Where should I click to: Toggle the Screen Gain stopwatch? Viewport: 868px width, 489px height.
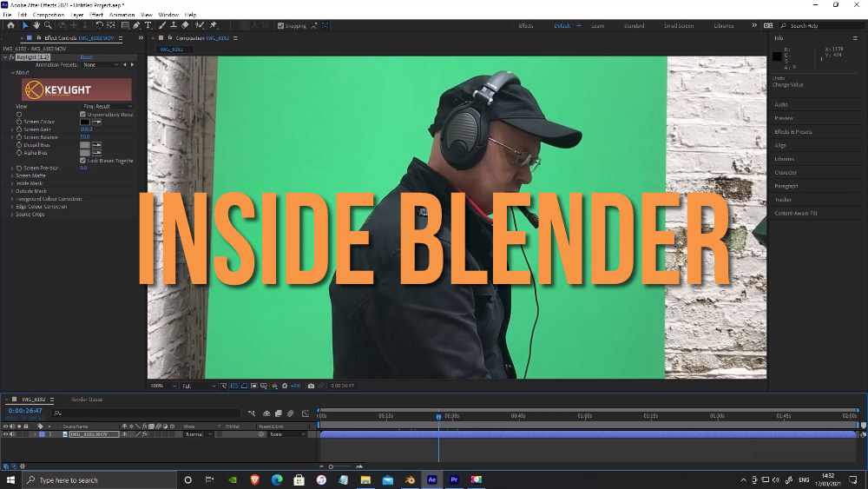pos(19,129)
